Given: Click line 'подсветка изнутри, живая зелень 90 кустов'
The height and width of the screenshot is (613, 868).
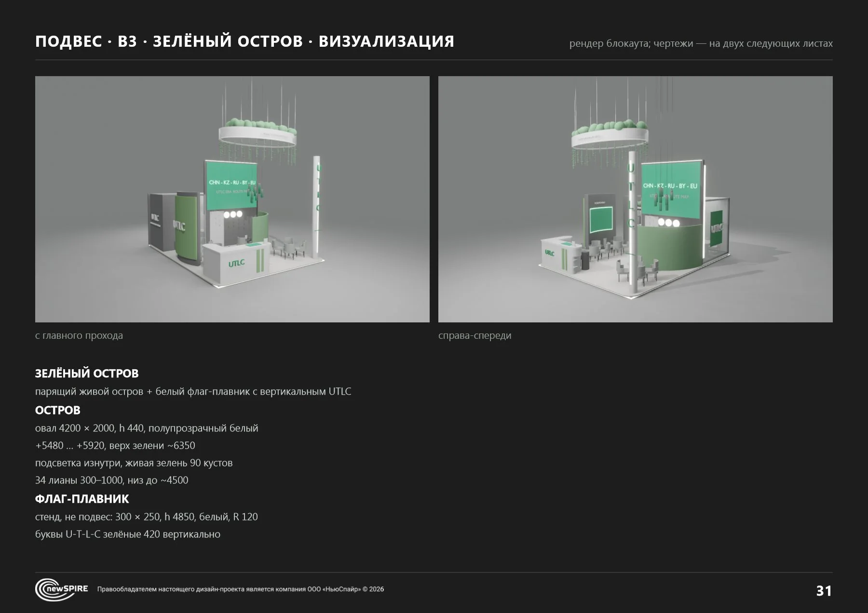Looking at the screenshot, I should [x=134, y=463].
